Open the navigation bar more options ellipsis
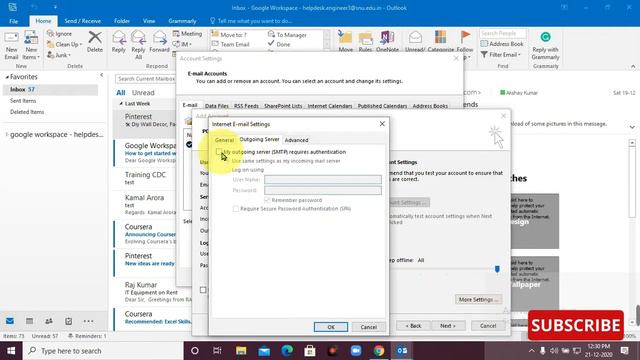 88,321
